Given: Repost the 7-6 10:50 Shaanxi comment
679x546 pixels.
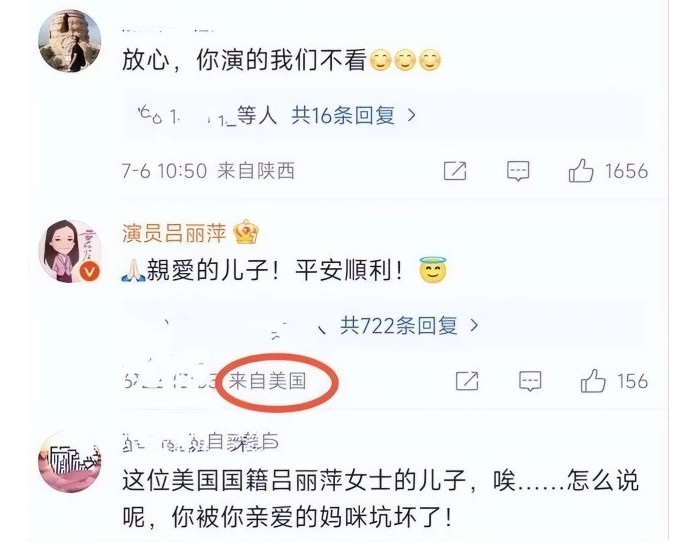Looking at the screenshot, I should 455,171.
